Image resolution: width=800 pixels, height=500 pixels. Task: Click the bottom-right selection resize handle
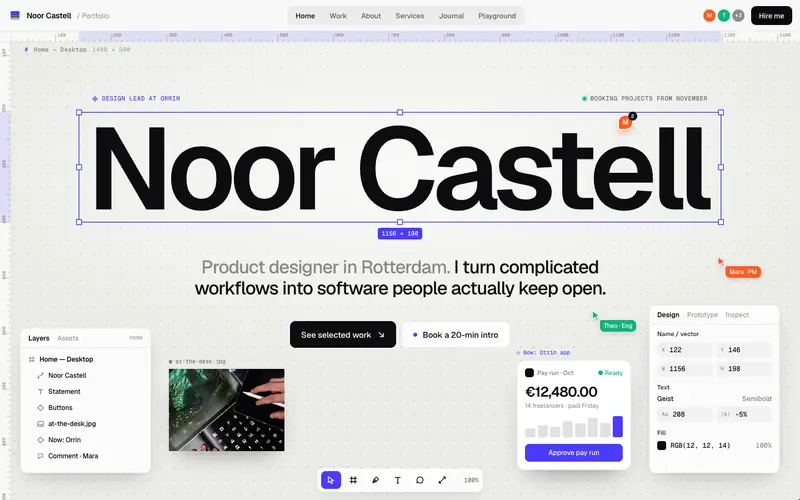coord(721,222)
